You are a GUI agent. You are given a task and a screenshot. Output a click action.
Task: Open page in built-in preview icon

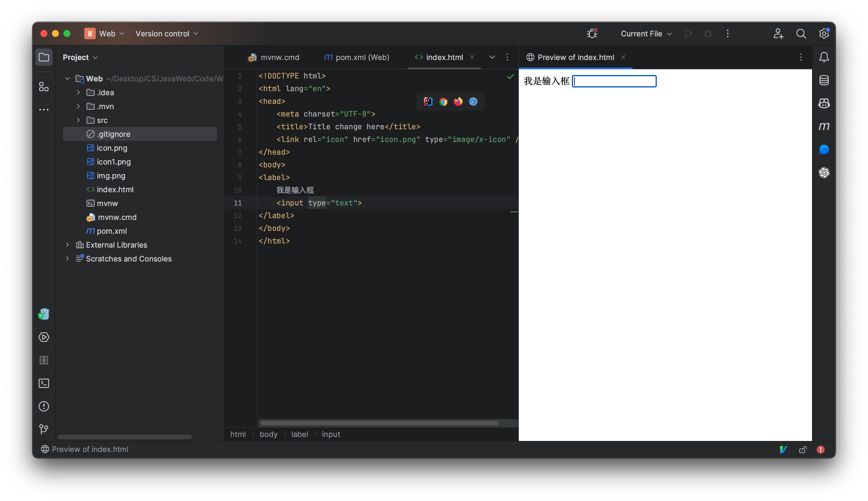428,102
